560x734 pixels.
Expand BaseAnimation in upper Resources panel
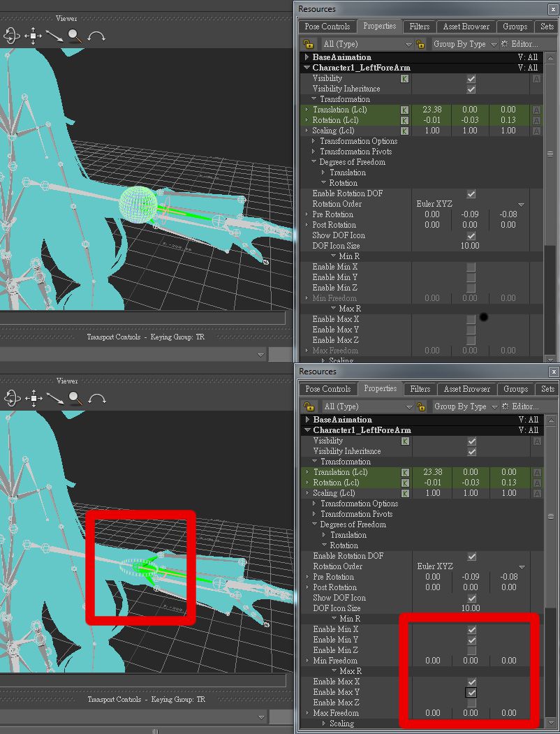click(x=307, y=57)
